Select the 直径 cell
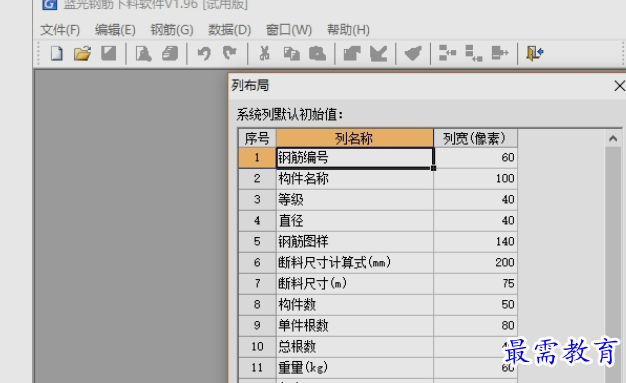The width and height of the screenshot is (626, 383). (355, 220)
